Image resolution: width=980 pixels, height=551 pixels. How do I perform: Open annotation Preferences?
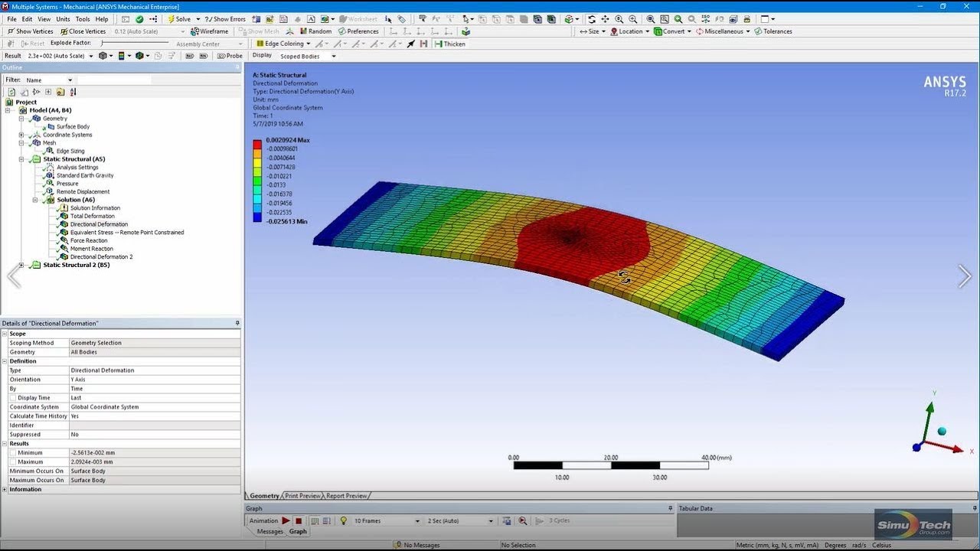(358, 31)
